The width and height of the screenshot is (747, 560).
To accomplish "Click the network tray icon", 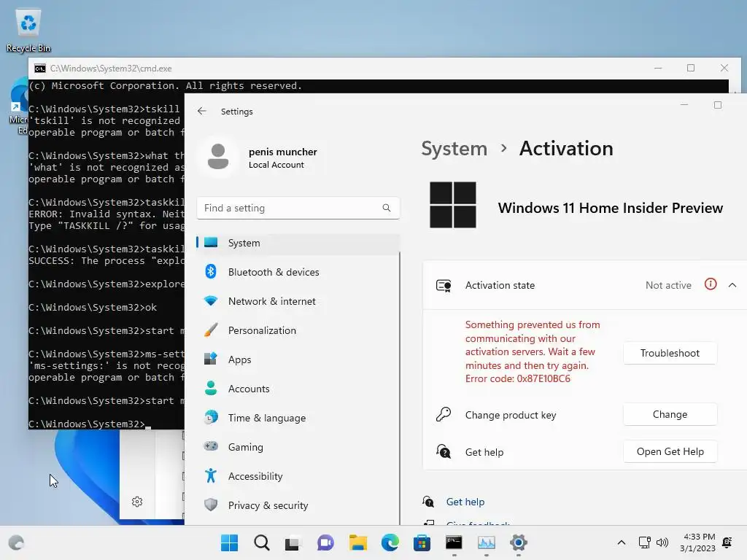I will [645, 542].
